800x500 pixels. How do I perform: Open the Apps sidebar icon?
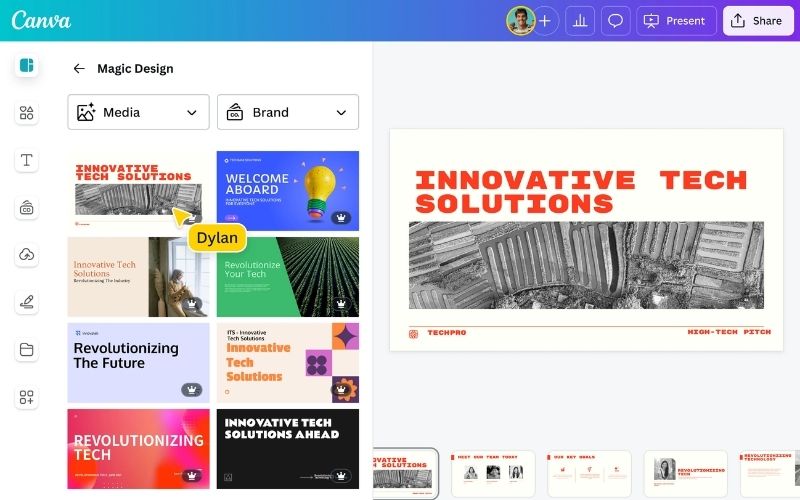click(27, 397)
